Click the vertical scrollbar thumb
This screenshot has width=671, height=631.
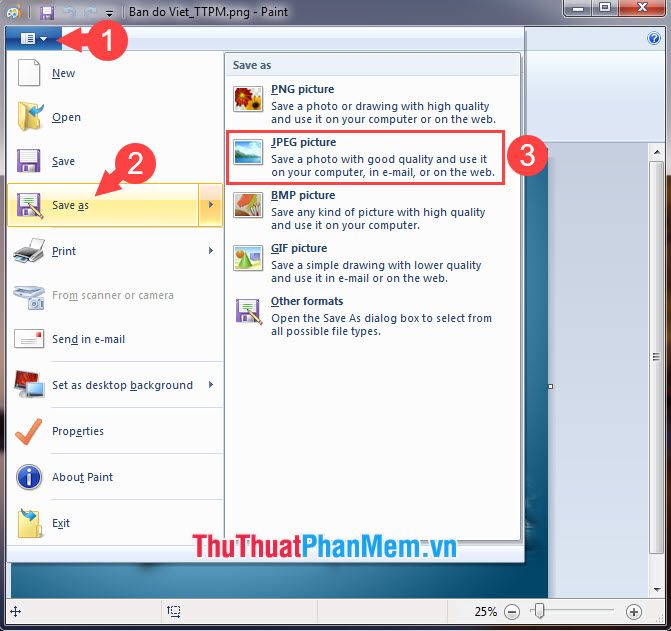point(656,357)
